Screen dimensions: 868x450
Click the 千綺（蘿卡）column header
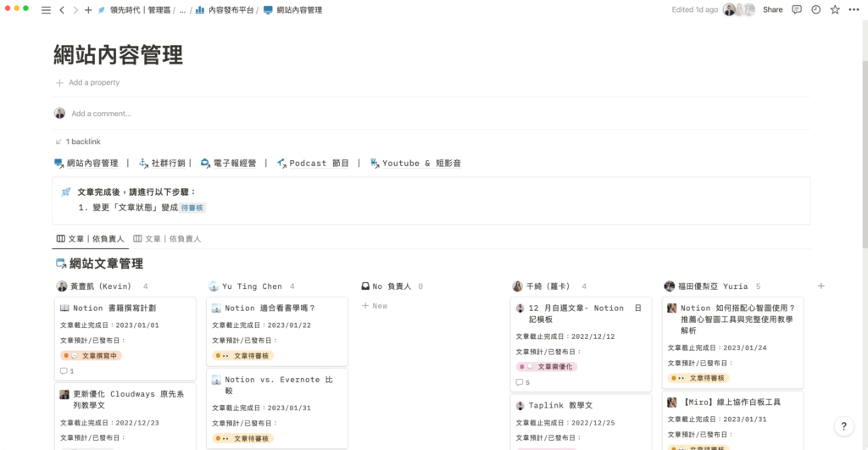[542, 286]
